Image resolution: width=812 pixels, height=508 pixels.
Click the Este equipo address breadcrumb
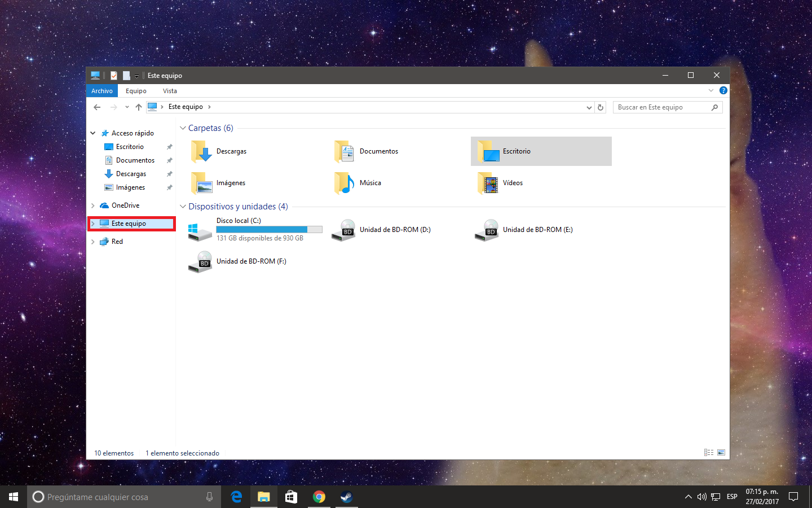coord(186,107)
